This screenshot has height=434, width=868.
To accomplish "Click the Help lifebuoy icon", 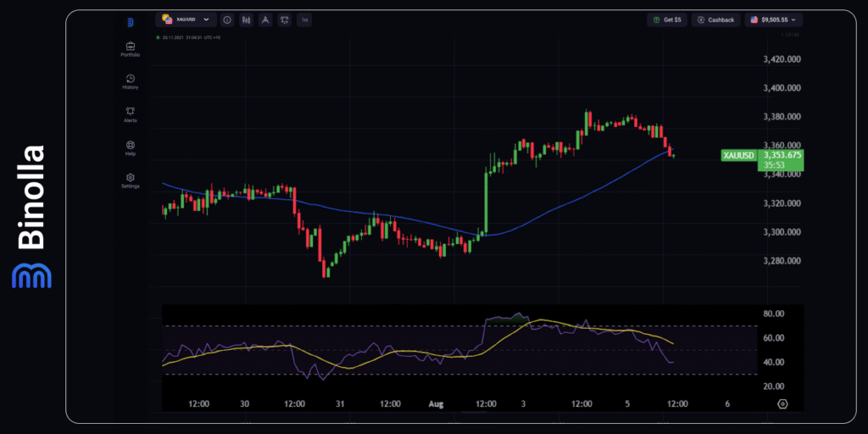I will [x=131, y=147].
